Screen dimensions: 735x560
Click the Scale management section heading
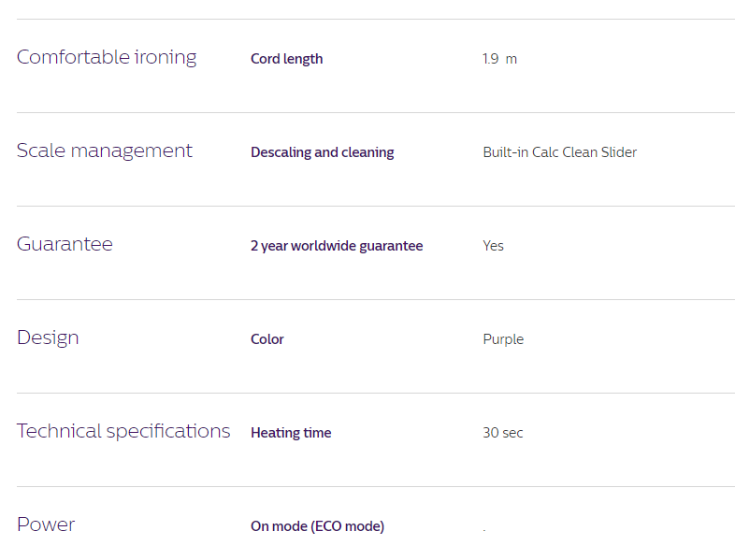coord(105,151)
